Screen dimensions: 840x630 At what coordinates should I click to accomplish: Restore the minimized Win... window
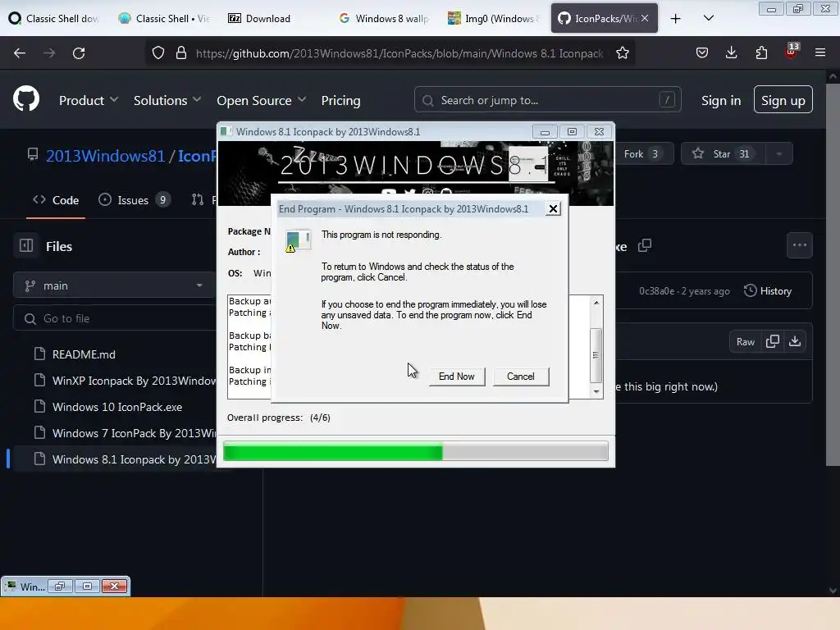pos(59,586)
